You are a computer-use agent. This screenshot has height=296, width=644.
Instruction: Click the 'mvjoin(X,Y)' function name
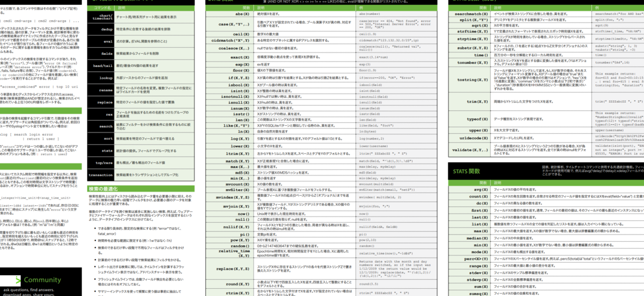tap(237, 206)
